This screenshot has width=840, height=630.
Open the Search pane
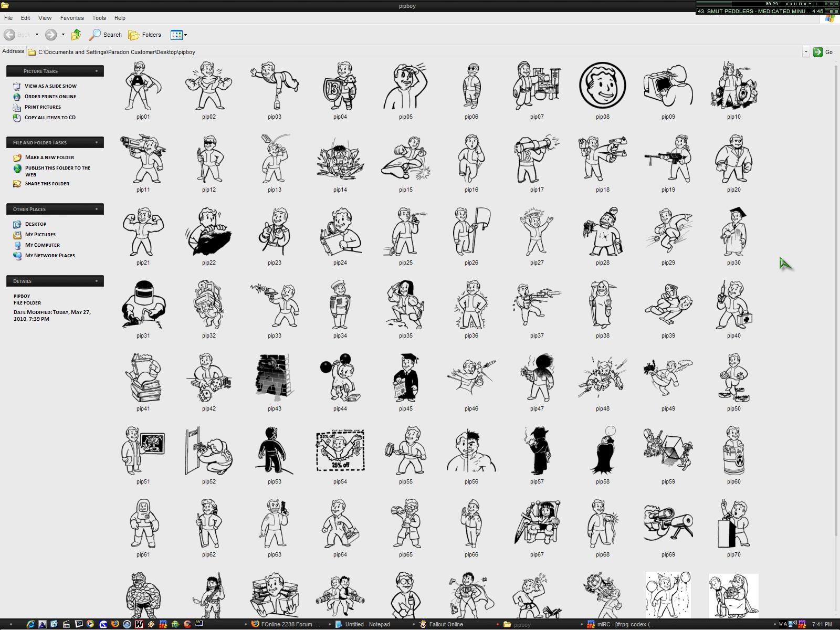(x=106, y=35)
